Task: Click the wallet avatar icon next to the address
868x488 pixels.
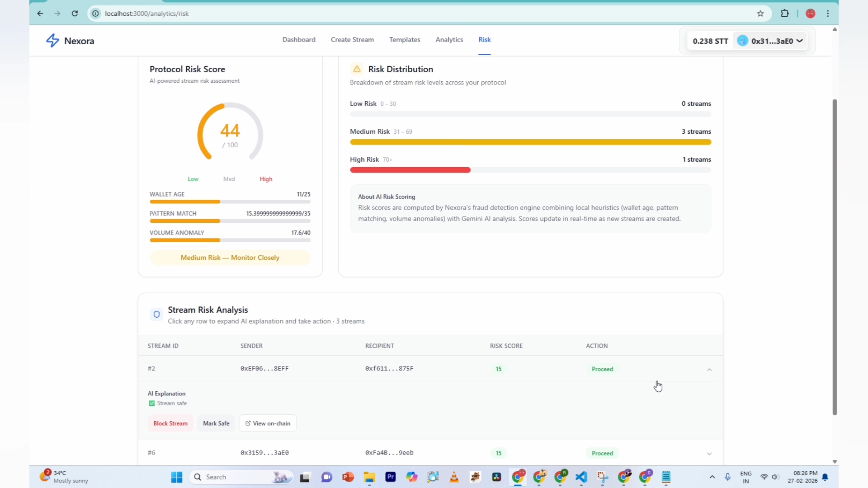Action: click(742, 41)
